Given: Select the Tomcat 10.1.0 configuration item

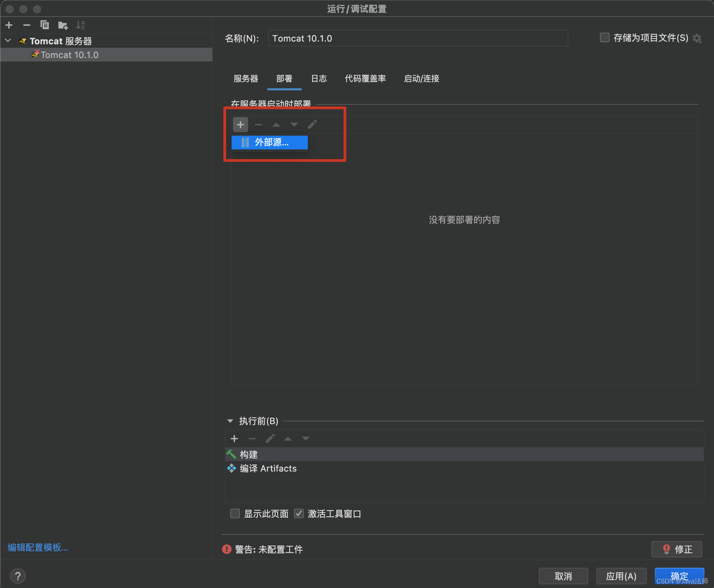Looking at the screenshot, I should click(70, 55).
